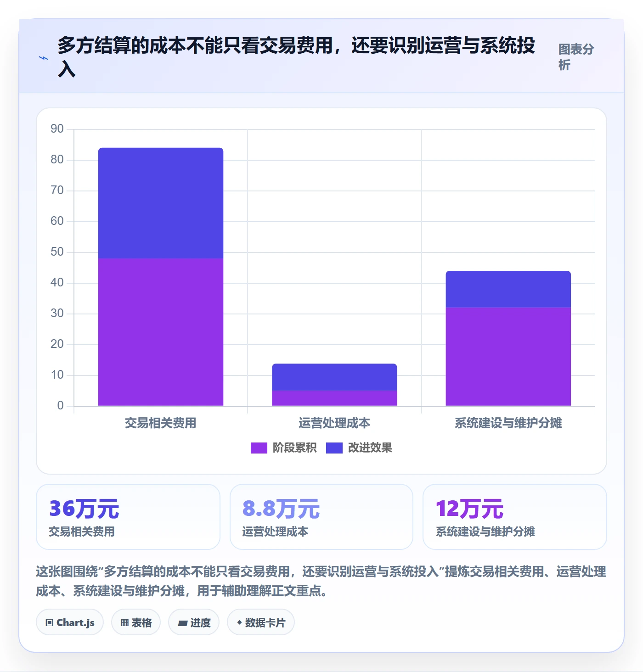Click the y-axis label 90
Screen dimensions: 643x672
tap(57, 129)
